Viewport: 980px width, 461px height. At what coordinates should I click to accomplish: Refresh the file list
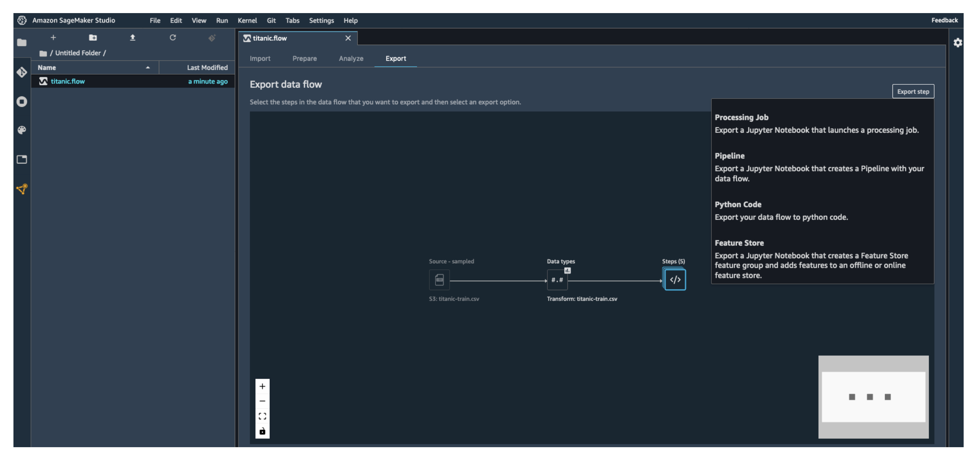click(173, 37)
